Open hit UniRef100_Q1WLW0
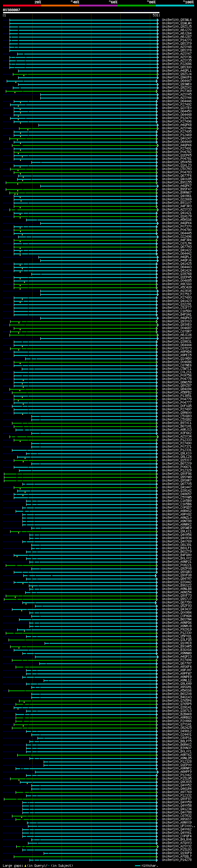 coord(177,23)
